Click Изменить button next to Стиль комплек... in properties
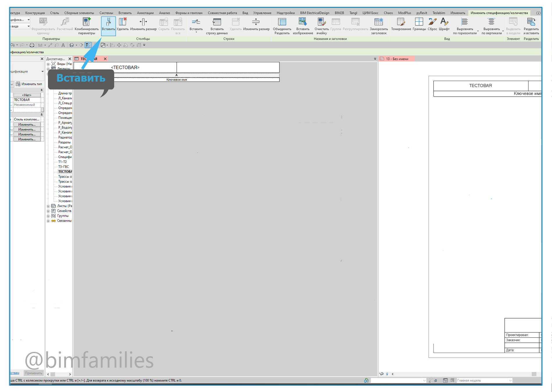 point(27,125)
